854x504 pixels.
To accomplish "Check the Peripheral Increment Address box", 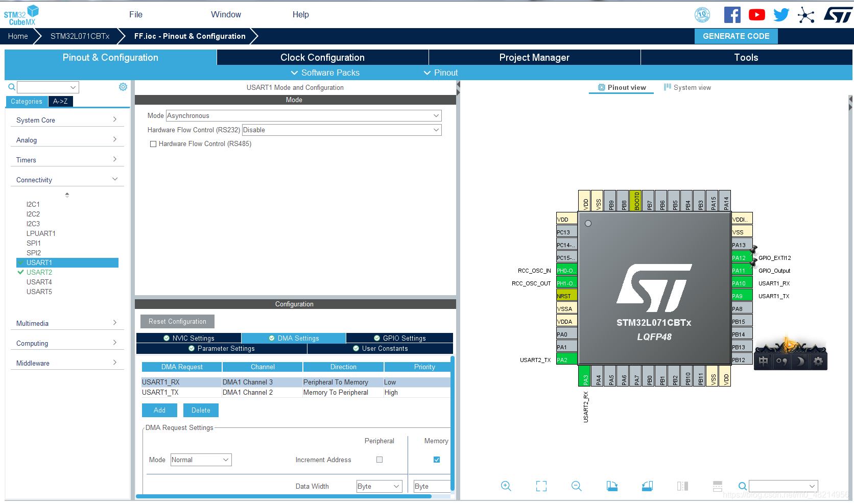I will [x=379, y=460].
